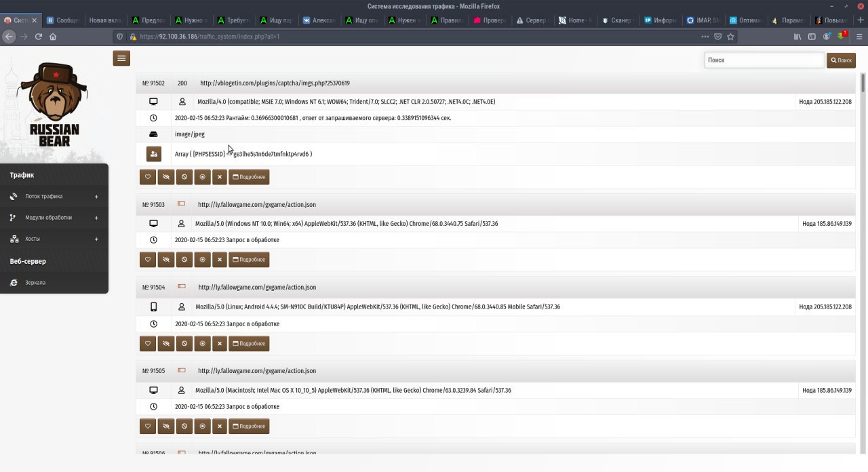Click the monitor icon in request 91505
This screenshot has height=472, width=868.
[x=153, y=391]
